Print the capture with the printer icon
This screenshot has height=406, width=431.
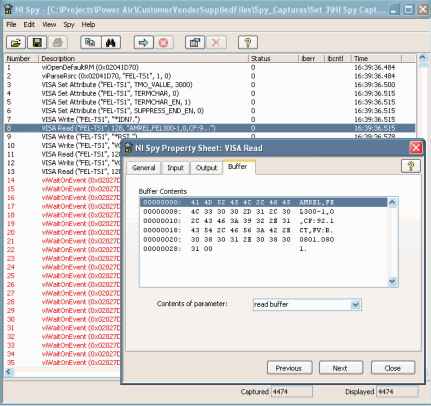(57, 43)
